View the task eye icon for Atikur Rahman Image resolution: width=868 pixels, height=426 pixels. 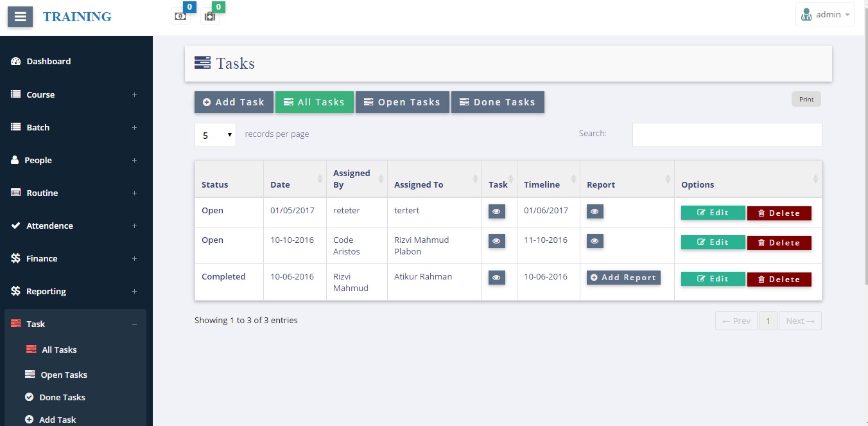(496, 278)
